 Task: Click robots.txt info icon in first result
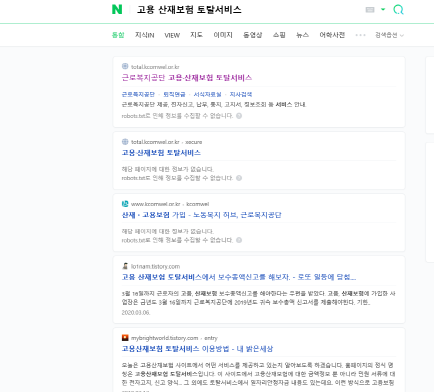(x=239, y=116)
